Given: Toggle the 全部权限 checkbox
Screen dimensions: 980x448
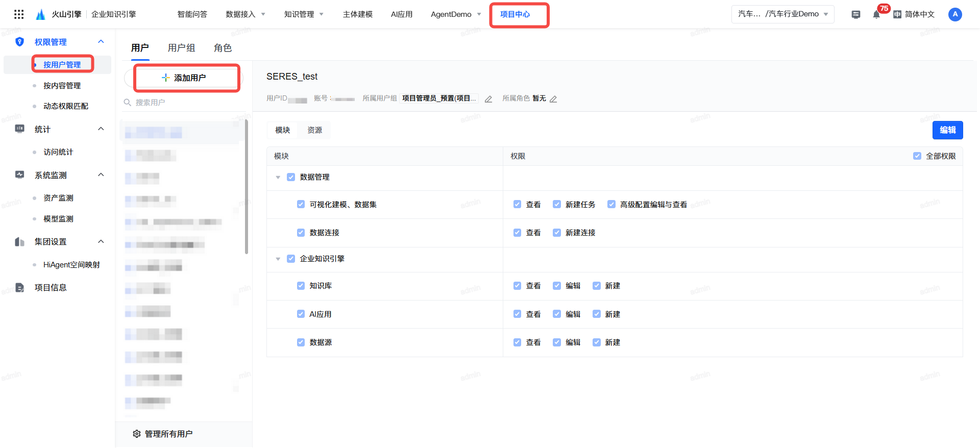Looking at the screenshot, I should pos(917,156).
